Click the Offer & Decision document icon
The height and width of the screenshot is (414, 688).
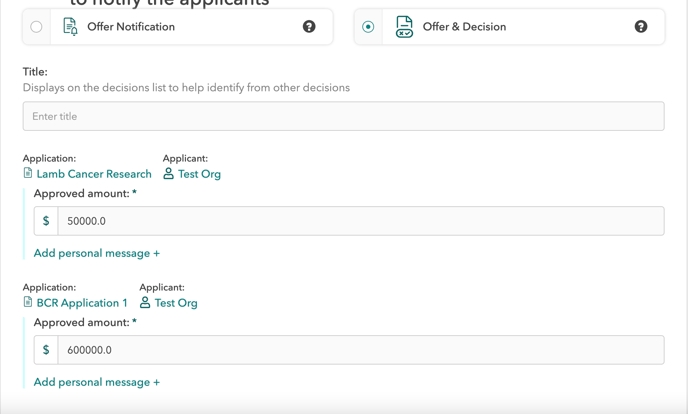pos(404,27)
